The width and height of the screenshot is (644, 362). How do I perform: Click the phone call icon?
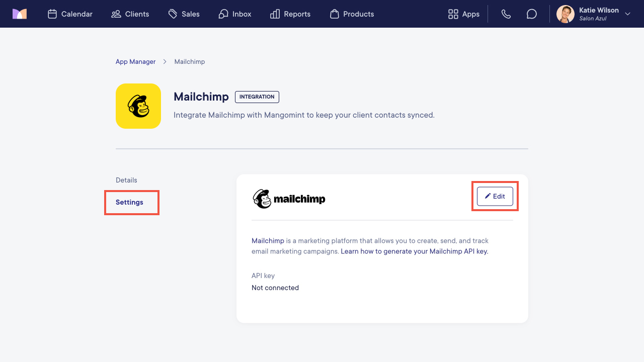pos(506,14)
